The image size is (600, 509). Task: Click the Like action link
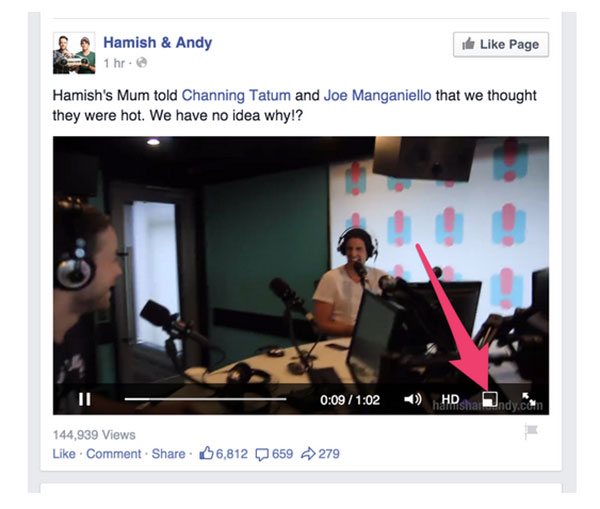(x=64, y=454)
